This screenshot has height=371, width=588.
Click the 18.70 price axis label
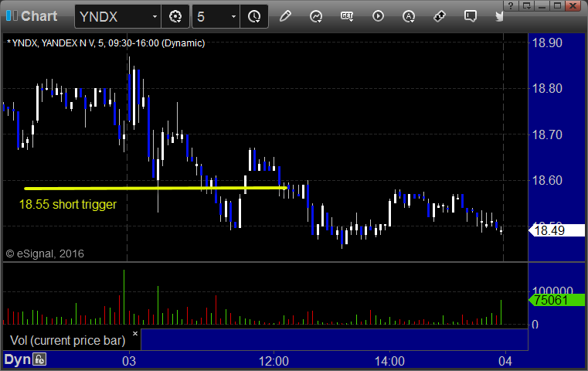tap(547, 134)
